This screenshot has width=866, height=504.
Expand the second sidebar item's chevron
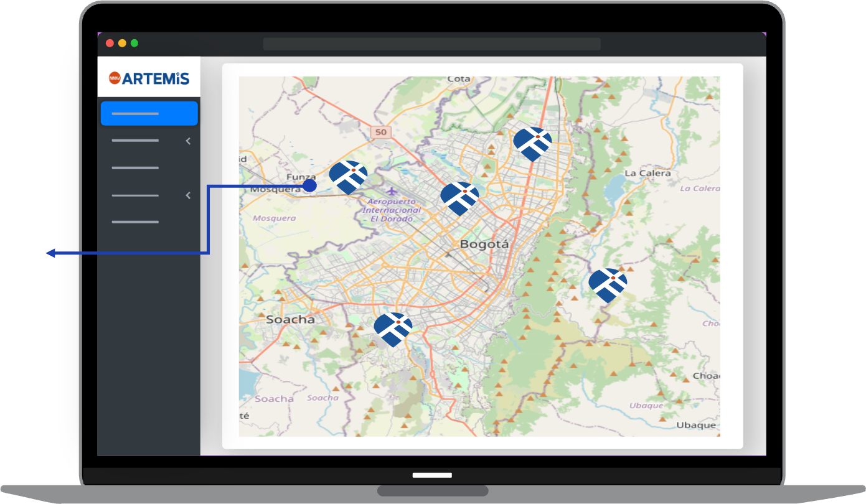[x=188, y=141]
